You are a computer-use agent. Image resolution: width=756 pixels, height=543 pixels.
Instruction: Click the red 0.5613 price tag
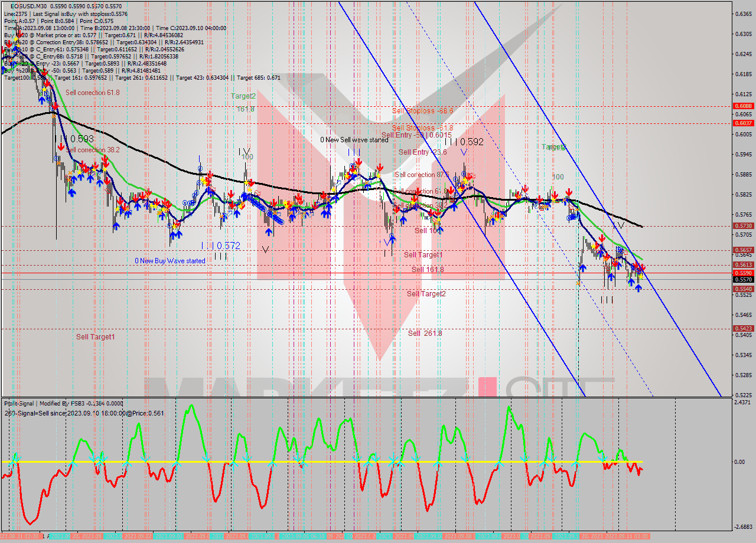tap(743, 265)
